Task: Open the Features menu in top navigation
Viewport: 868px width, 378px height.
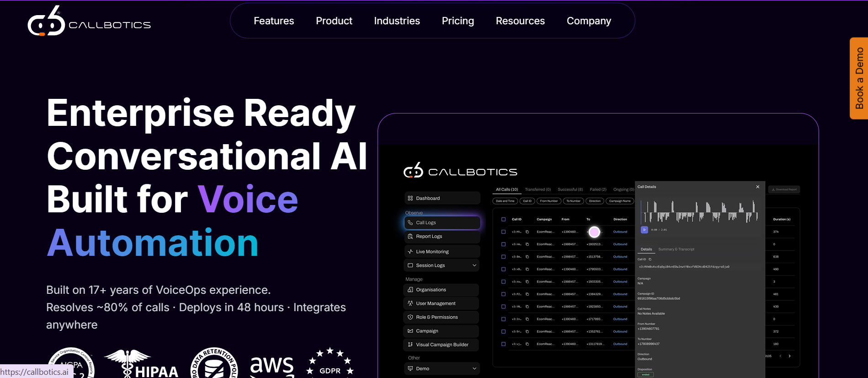Action: tap(274, 21)
